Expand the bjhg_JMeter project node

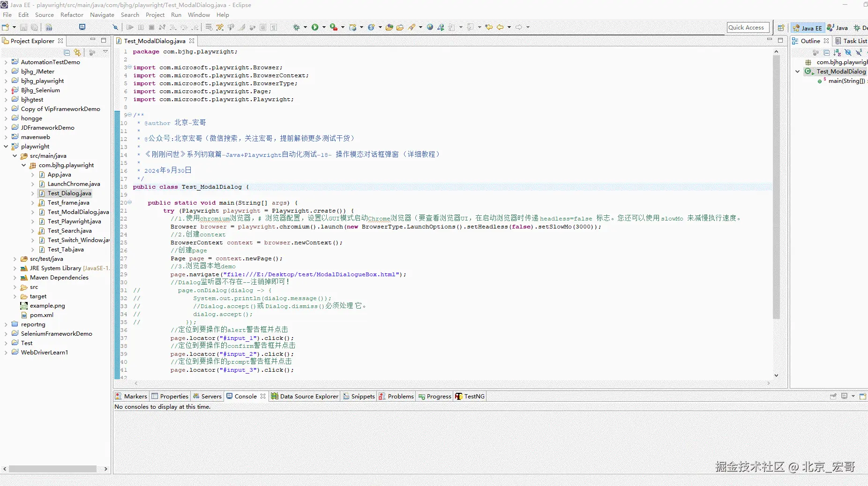(x=6, y=71)
